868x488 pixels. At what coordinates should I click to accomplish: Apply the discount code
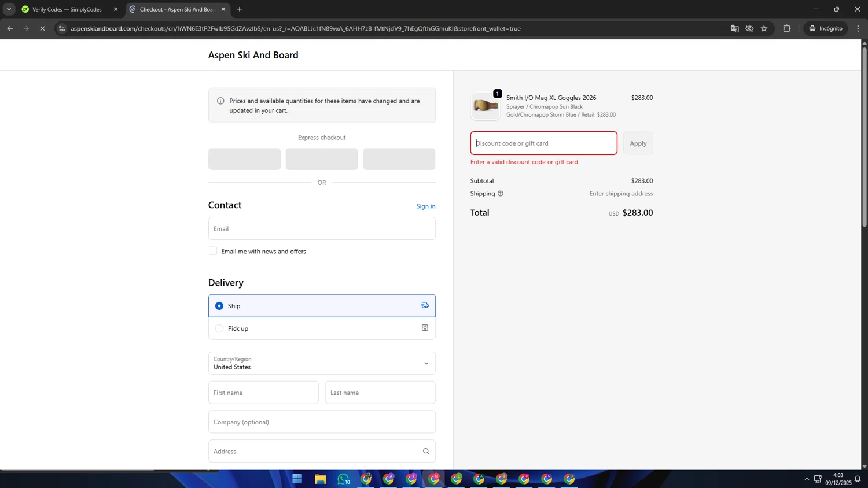click(638, 143)
